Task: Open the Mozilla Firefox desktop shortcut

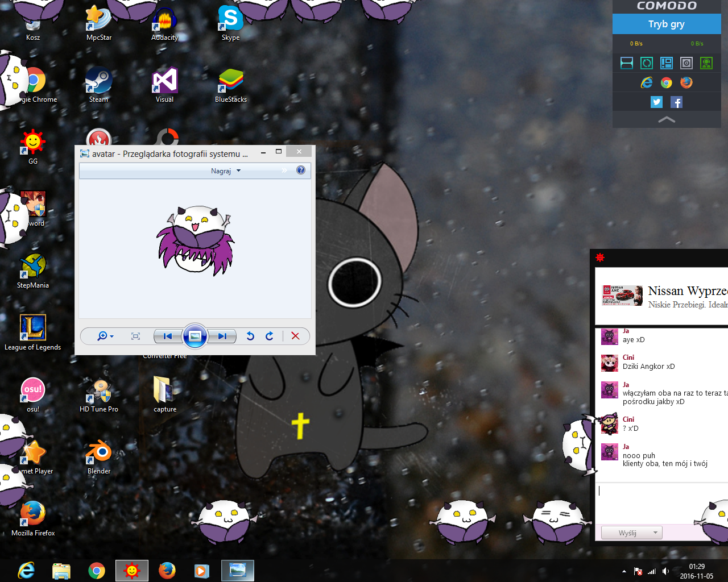Action: pos(33,518)
